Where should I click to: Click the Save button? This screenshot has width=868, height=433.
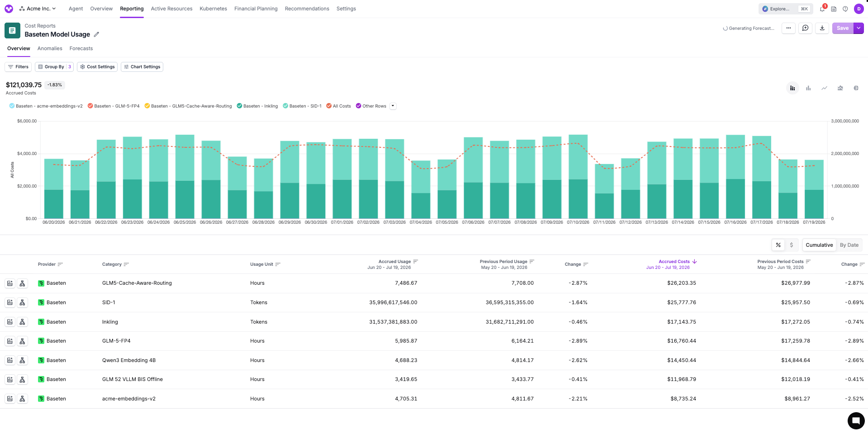[x=842, y=28]
